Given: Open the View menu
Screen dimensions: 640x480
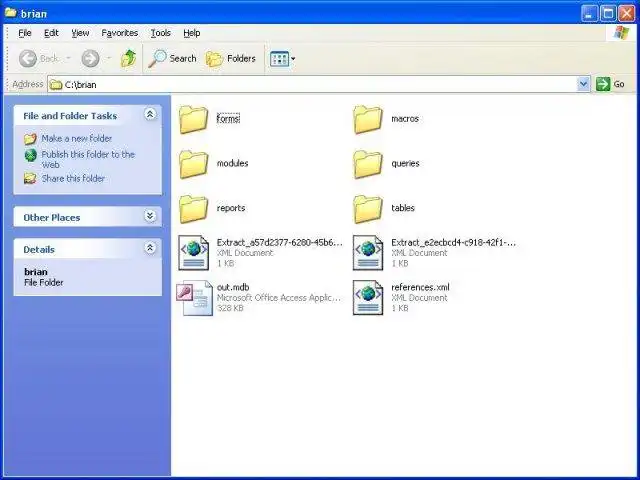Looking at the screenshot, I should tap(80, 33).
